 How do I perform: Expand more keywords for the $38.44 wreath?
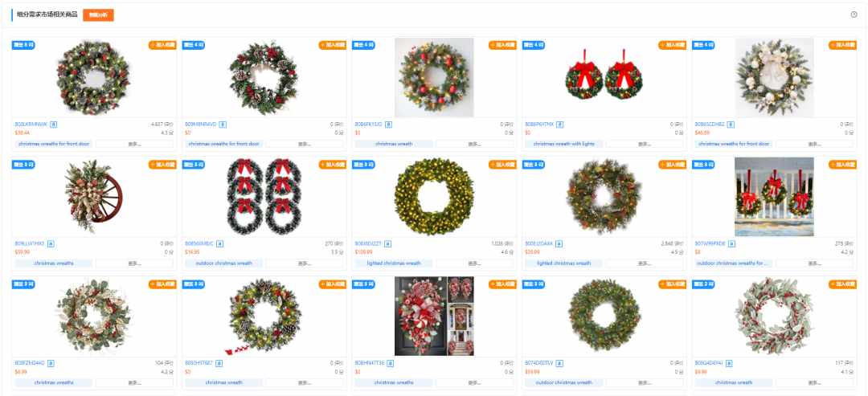tap(134, 144)
